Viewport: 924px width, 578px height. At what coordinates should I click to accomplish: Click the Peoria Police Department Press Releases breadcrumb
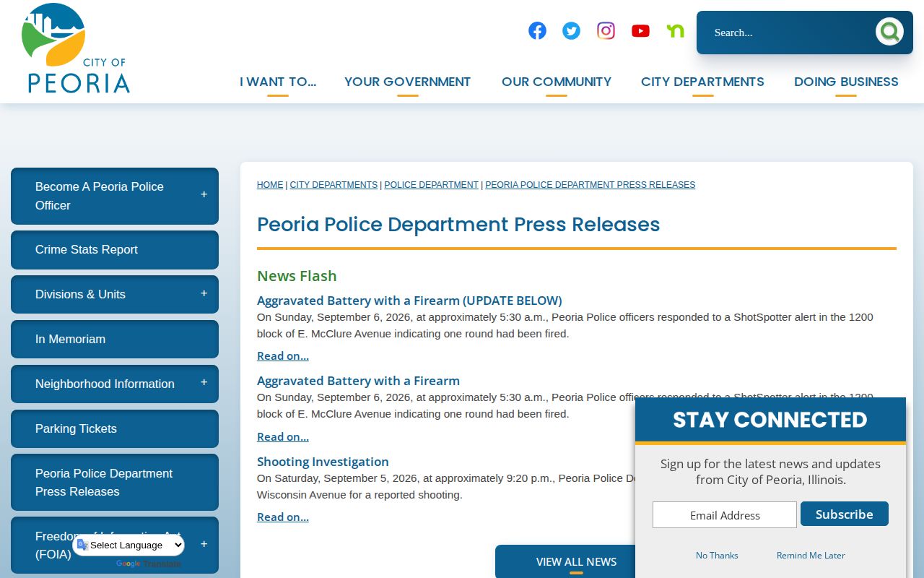590,185
